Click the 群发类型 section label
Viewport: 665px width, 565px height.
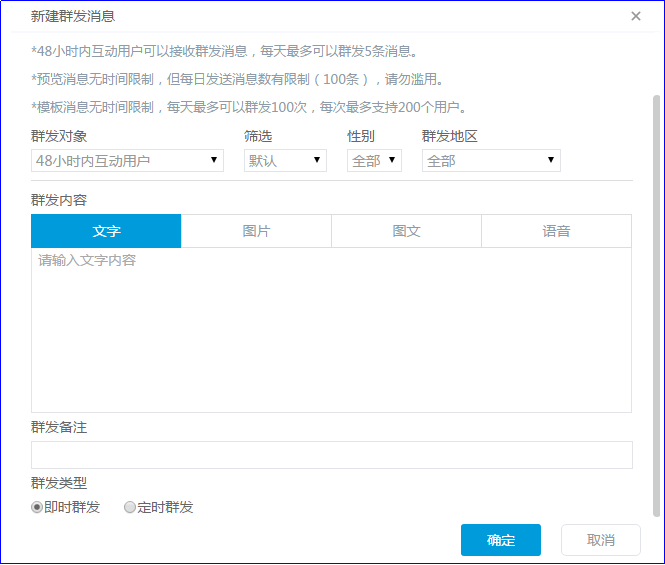click(59, 483)
